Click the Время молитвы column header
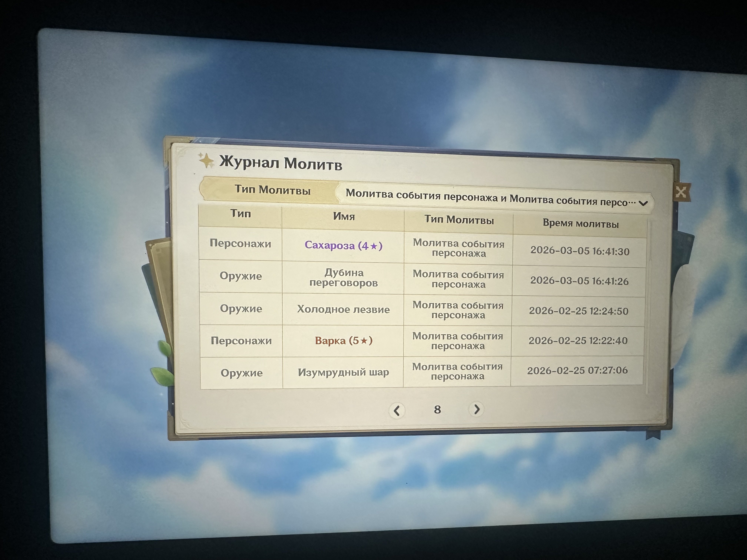This screenshot has height=560, width=747. pyautogui.click(x=580, y=224)
